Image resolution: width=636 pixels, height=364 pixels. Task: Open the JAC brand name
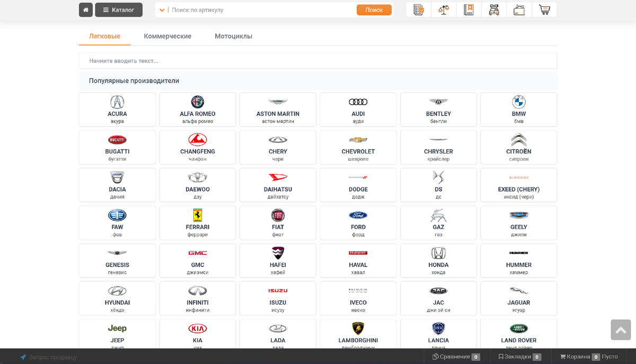click(438, 303)
